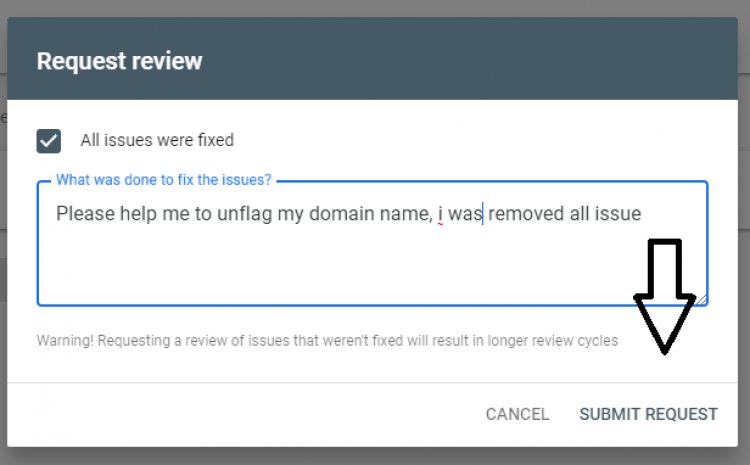Viewport: 750px width, 465px height.
Task: Uncheck the "All issues were fixed" checkbox
Action: [49, 141]
